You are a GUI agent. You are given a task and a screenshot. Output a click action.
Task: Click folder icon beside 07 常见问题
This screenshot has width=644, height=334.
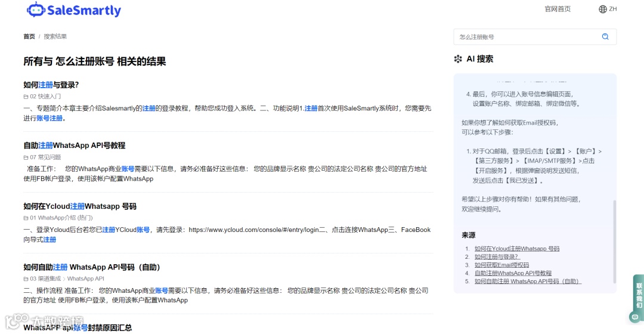[x=26, y=157]
